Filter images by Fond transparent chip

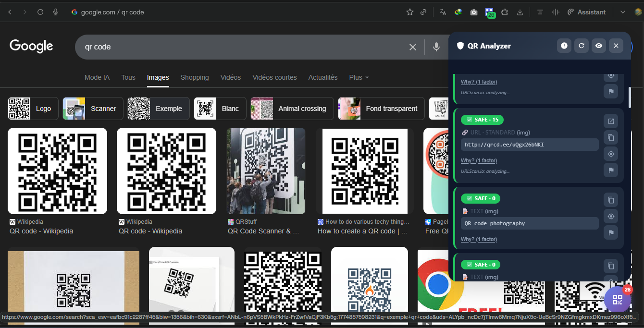coord(381,109)
